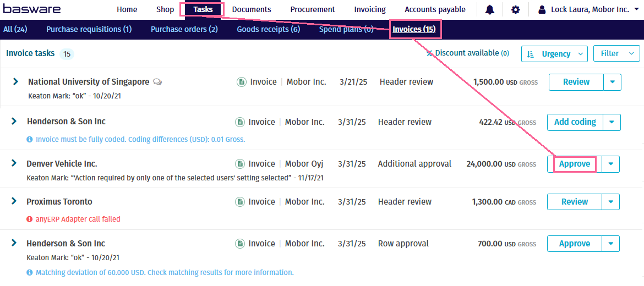This screenshot has height=286, width=644.
Task: Click Add coding for Henderson & Son
Action: coord(575,122)
